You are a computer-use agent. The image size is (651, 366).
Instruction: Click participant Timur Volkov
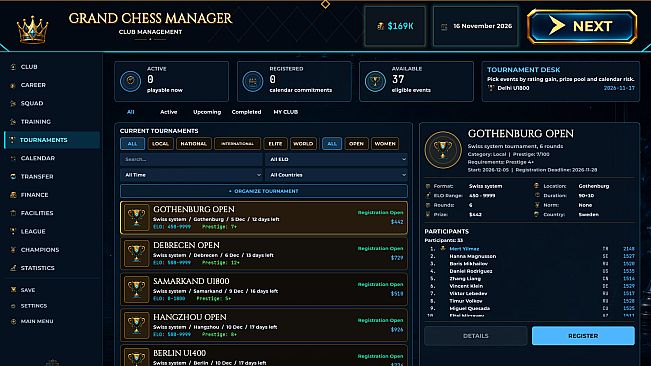[x=466, y=301]
